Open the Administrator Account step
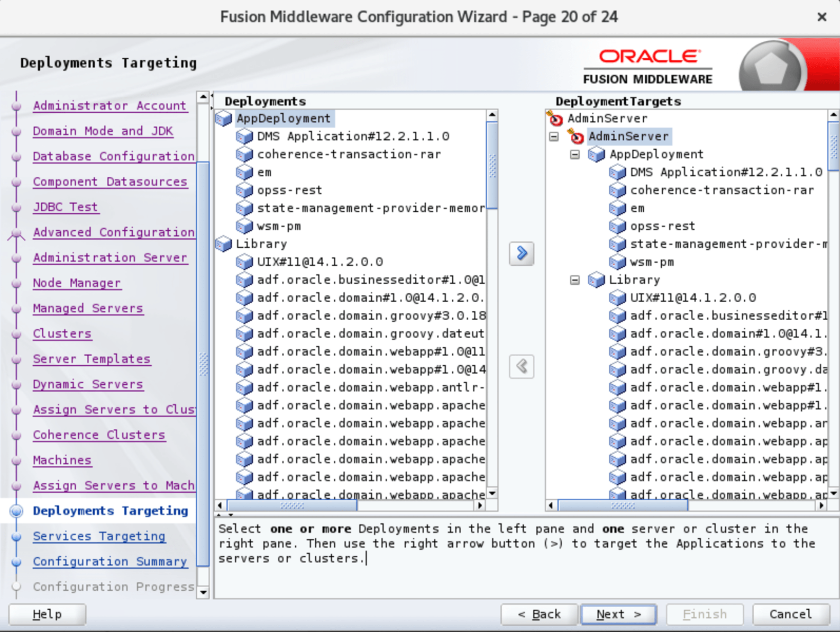This screenshot has width=840, height=632. [110, 106]
